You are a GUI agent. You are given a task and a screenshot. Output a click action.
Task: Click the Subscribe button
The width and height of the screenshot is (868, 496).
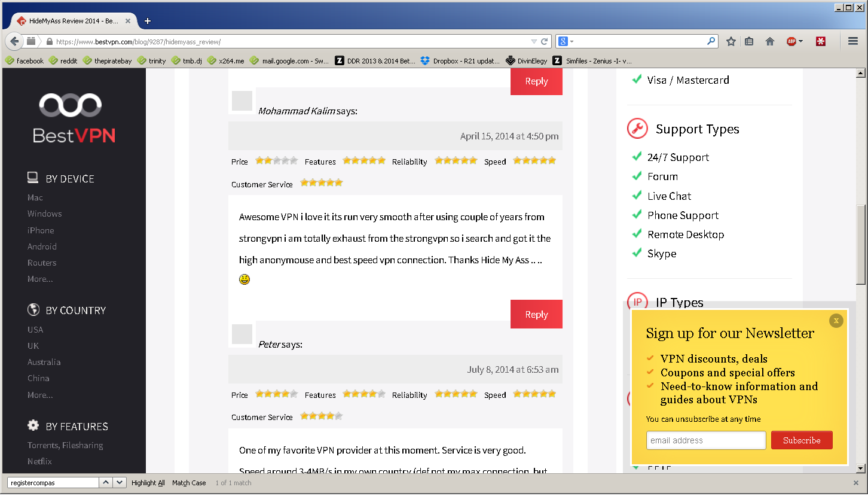pos(802,440)
